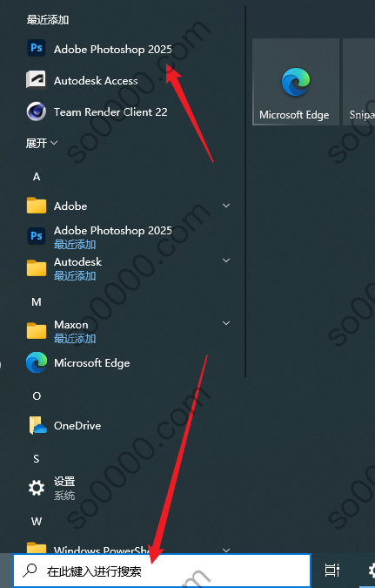Expand the recently added list
Screen dimensions: 375x588
click(42, 143)
